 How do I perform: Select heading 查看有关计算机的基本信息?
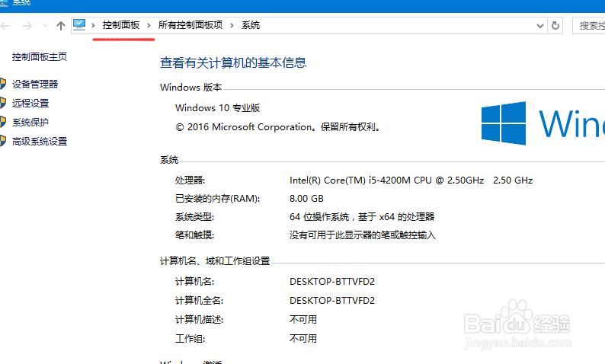[x=233, y=62]
